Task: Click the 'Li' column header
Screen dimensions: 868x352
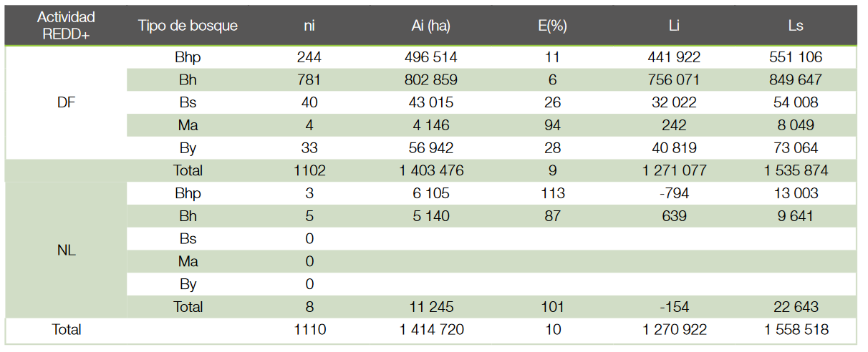Action: click(674, 26)
